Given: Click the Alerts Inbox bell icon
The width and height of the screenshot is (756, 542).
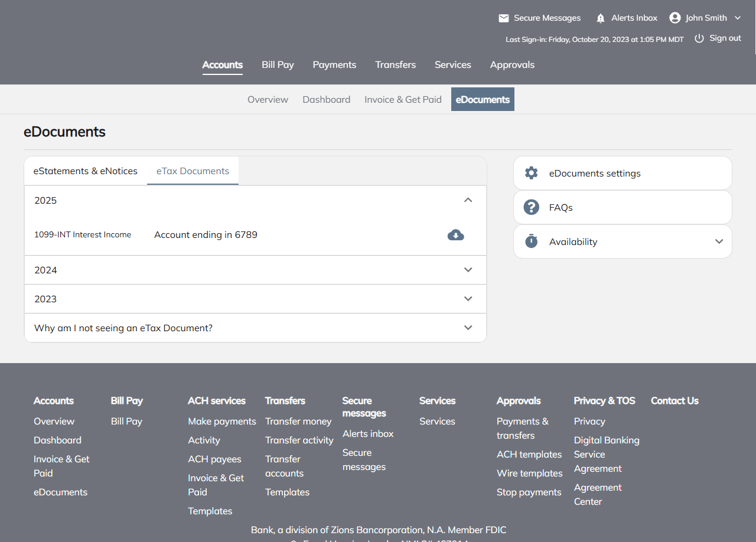Looking at the screenshot, I should coord(601,18).
